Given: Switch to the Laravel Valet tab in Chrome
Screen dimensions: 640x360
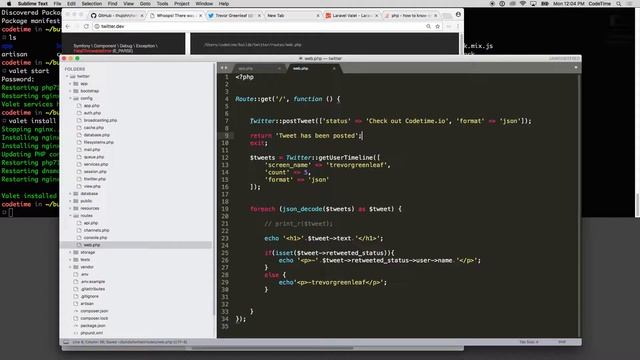Looking at the screenshot, I should [x=351, y=16].
